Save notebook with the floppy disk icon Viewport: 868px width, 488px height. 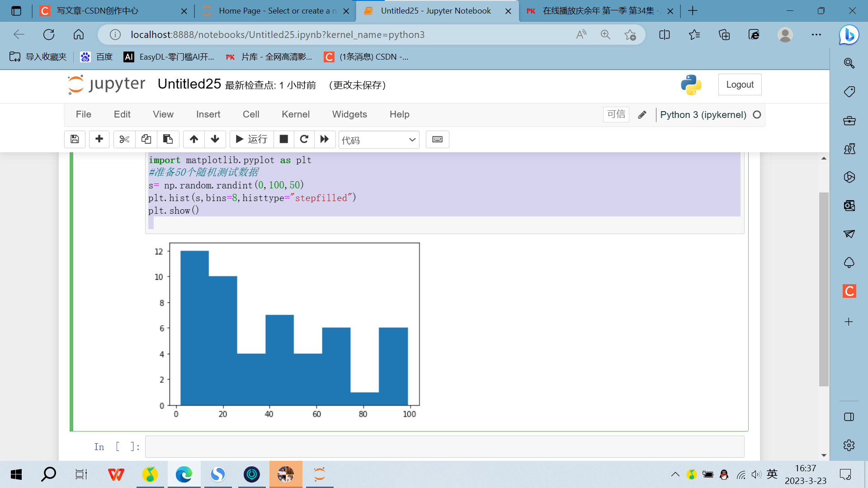75,139
